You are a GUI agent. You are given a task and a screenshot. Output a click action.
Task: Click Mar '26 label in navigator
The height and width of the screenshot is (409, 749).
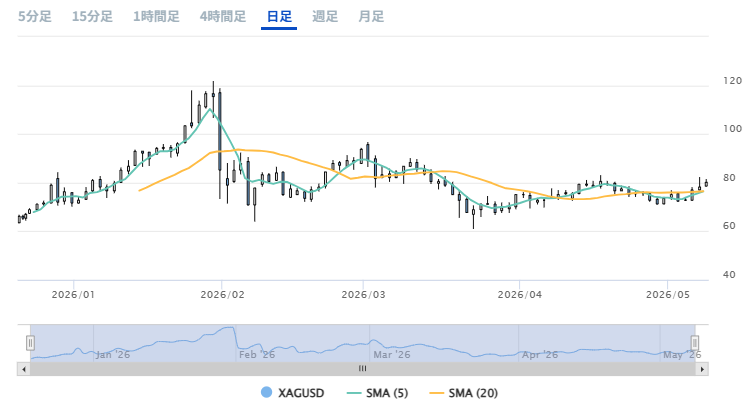pyautogui.click(x=392, y=355)
